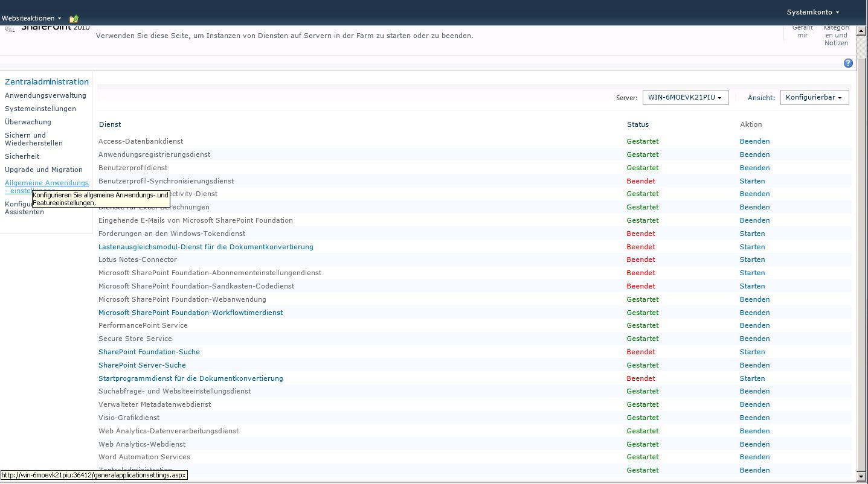Go to Anwendungsverwaltung

coord(45,95)
